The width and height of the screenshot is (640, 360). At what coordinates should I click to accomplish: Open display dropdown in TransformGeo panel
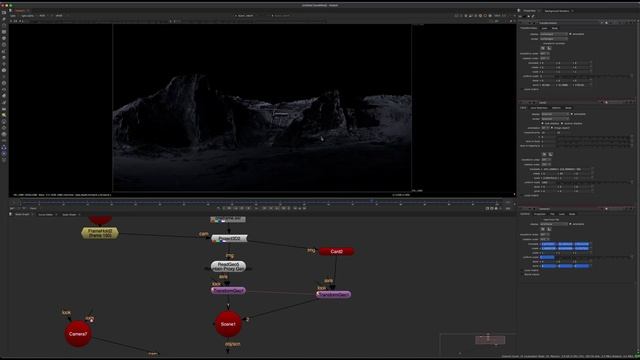pyautogui.click(x=554, y=34)
